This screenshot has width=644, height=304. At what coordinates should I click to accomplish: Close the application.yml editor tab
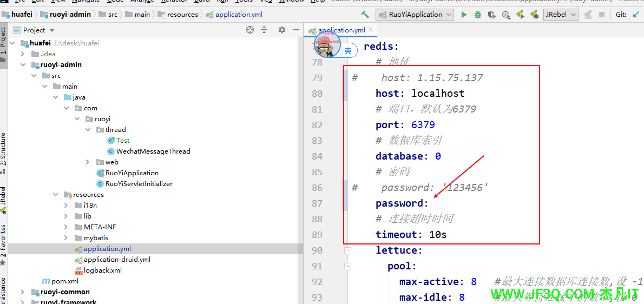pyautogui.click(x=373, y=30)
